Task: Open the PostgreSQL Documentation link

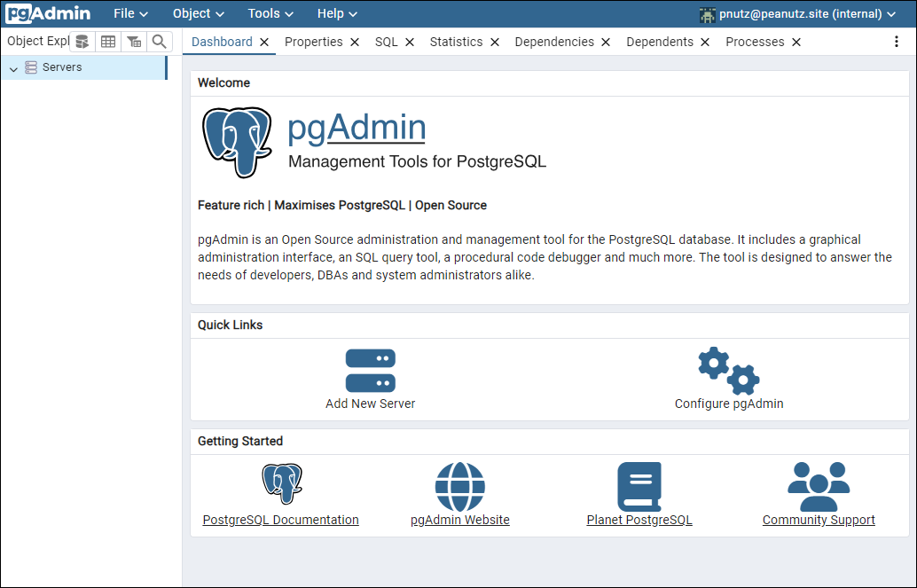Action: click(x=281, y=520)
